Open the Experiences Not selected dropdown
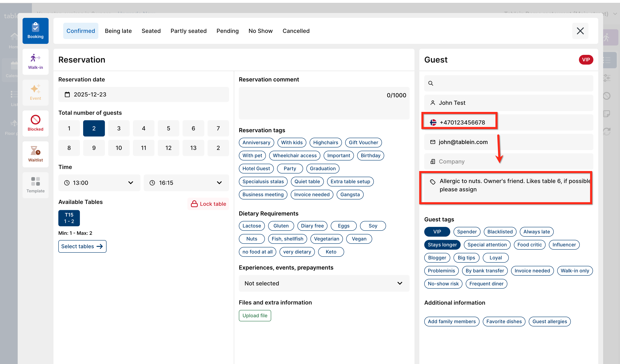 (324, 283)
